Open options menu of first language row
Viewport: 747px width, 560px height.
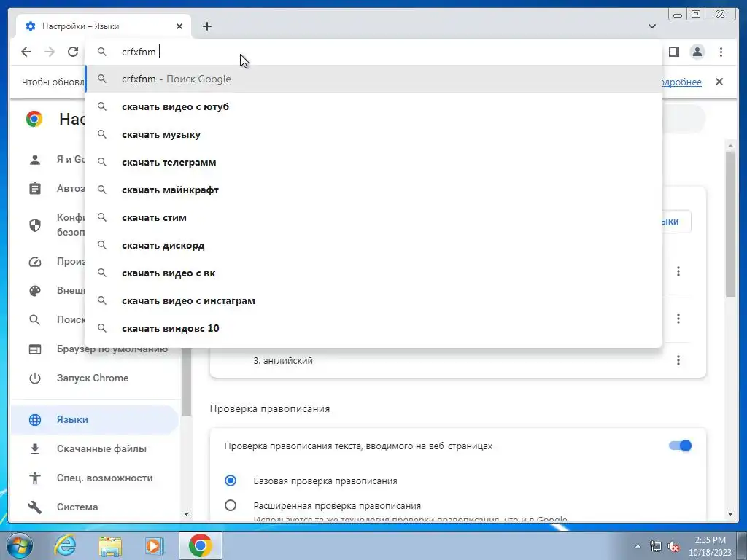(678, 271)
